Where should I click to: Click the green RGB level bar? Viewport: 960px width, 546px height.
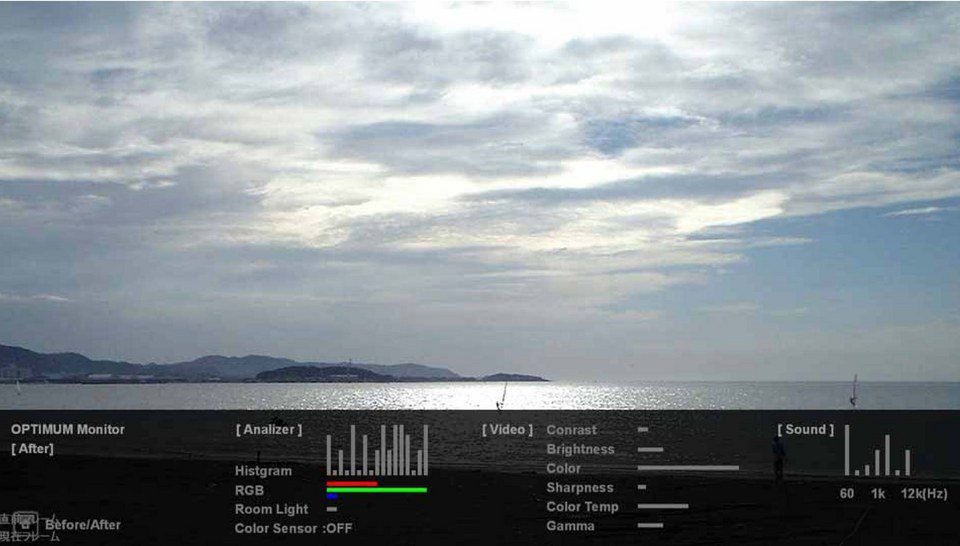point(376,490)
